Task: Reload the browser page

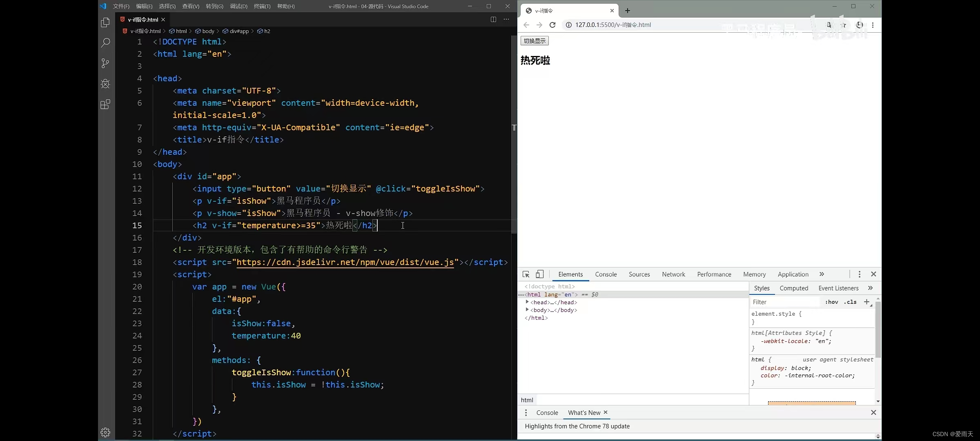Action: [552, 25]
